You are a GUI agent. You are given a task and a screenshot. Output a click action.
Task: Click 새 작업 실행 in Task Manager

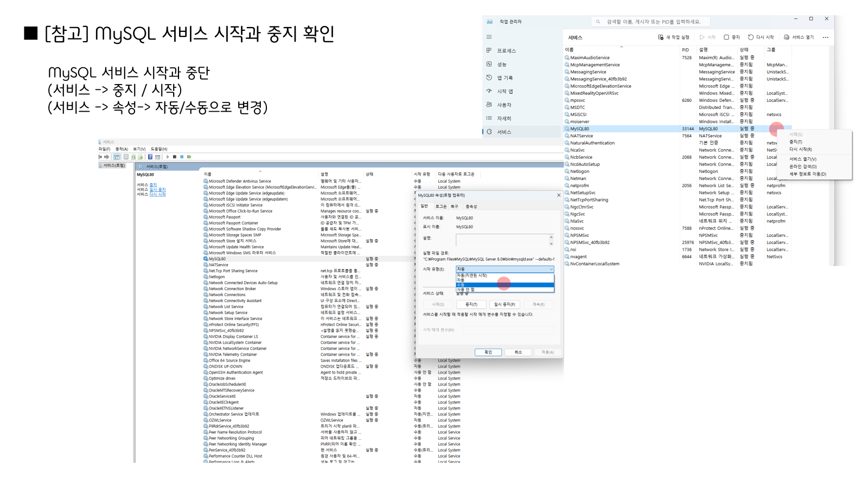pyautogui.click(x=673, y=37)
